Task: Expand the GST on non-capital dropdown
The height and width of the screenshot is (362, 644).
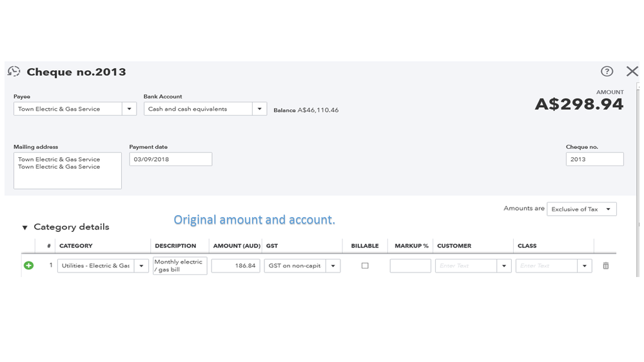Action: point(333,265)
